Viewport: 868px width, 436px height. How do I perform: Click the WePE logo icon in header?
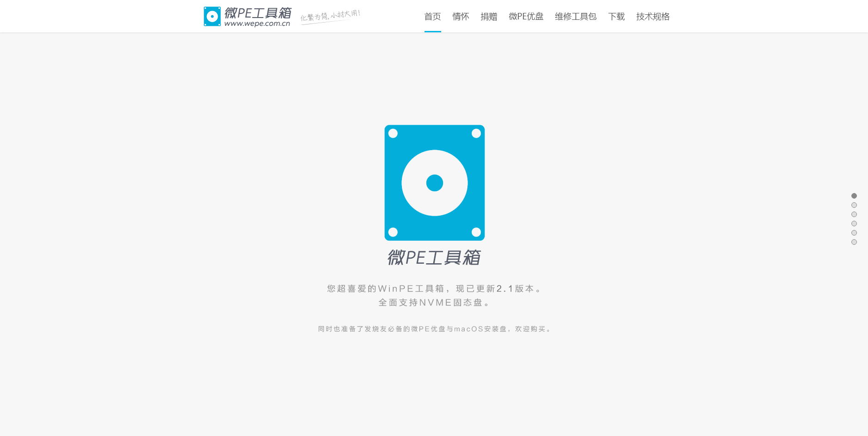(x=212, y=17)
